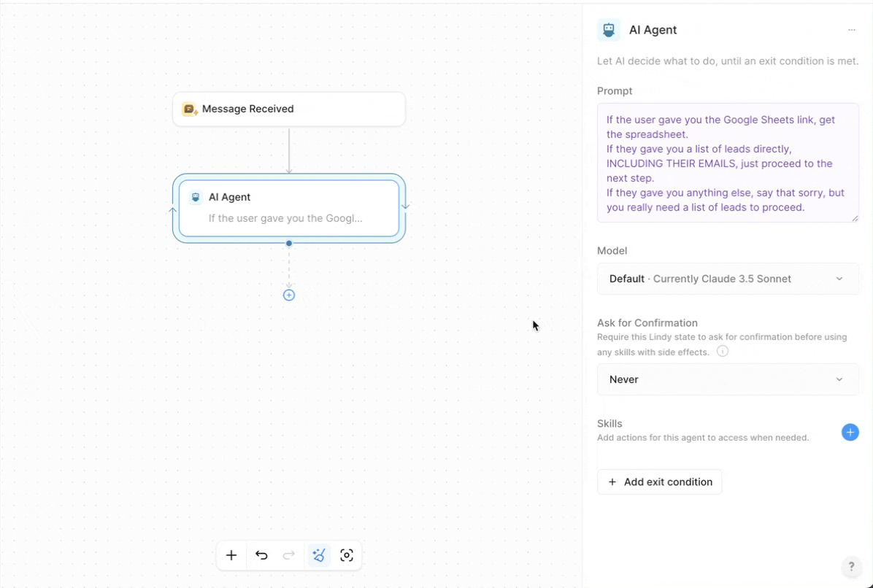Click the loop-up arrow left of AI Agent node

coord(172,209)
